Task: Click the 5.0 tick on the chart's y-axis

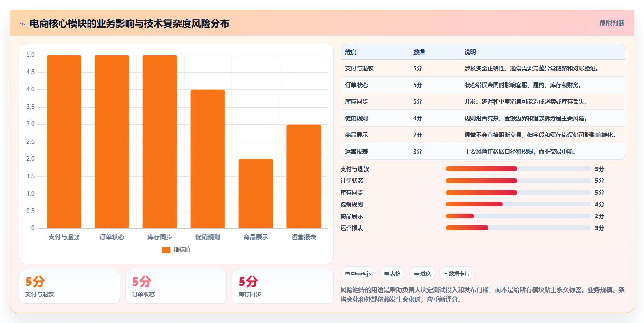Action: (x=30, y=55)
